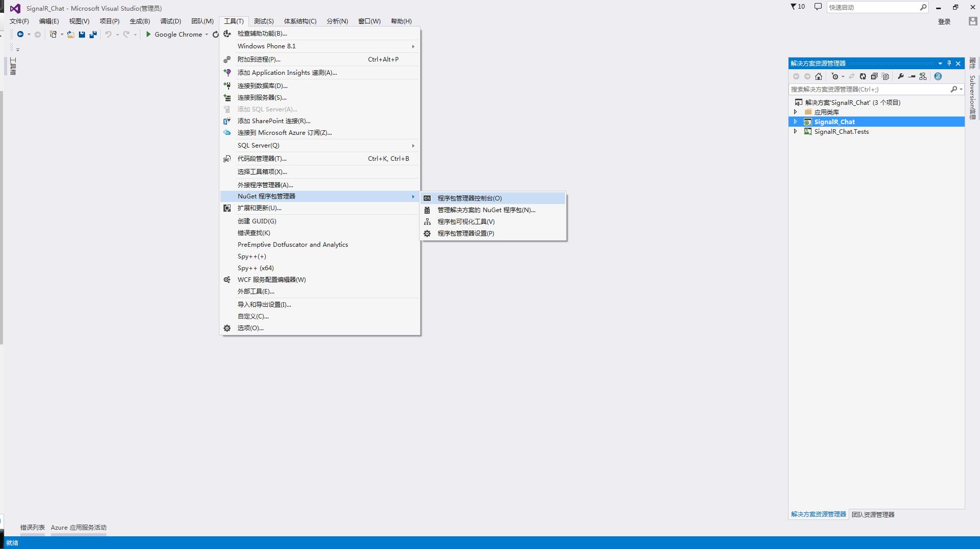Choose 连接到数据库(D)... menu entry
This screenshot has width=980, height=549.
[320, 85]
